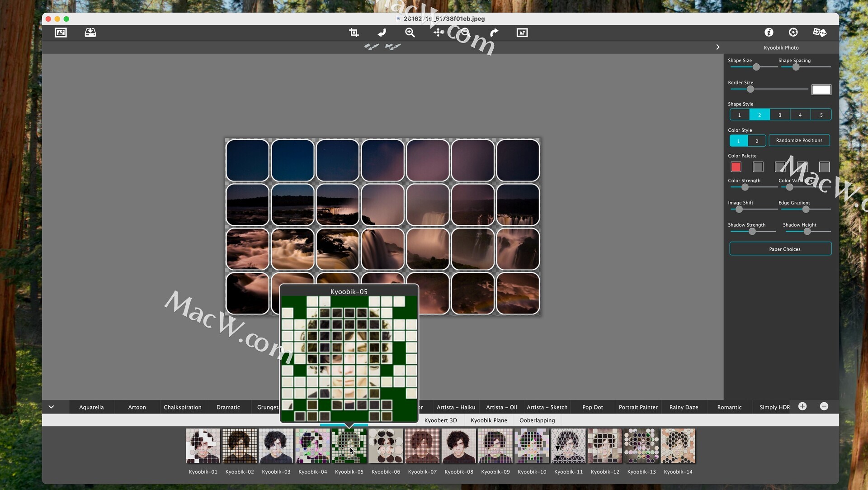The width and height of the screenshot is (868, 490).
Task: Adjust the Shape Spacing slider
Action: (796, 67)
